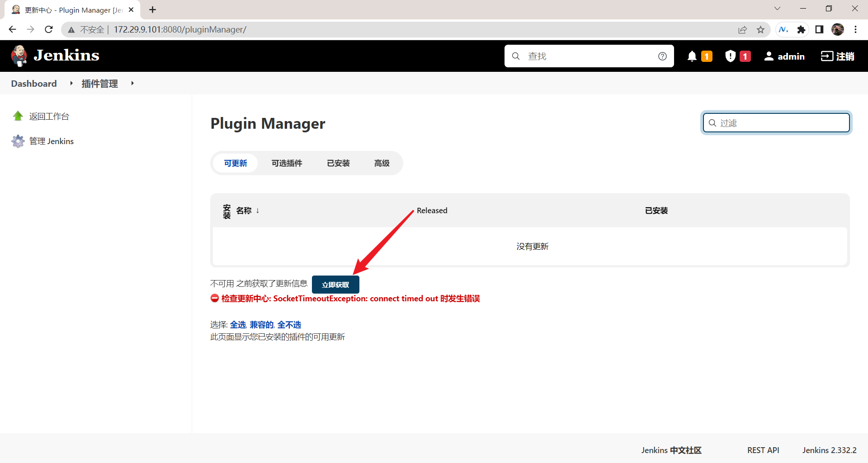Click the 全选 link
The width and height of the screenshot is (868, 463).
[x=238, y=325]
